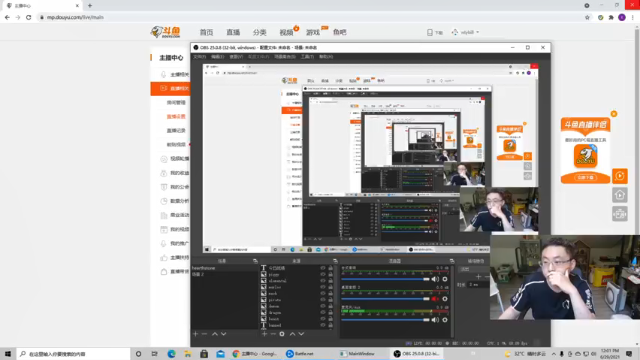640x360 pixels.
Task: Open 直播设置 link in Douyu sidebar
Action: click(176, 116)
